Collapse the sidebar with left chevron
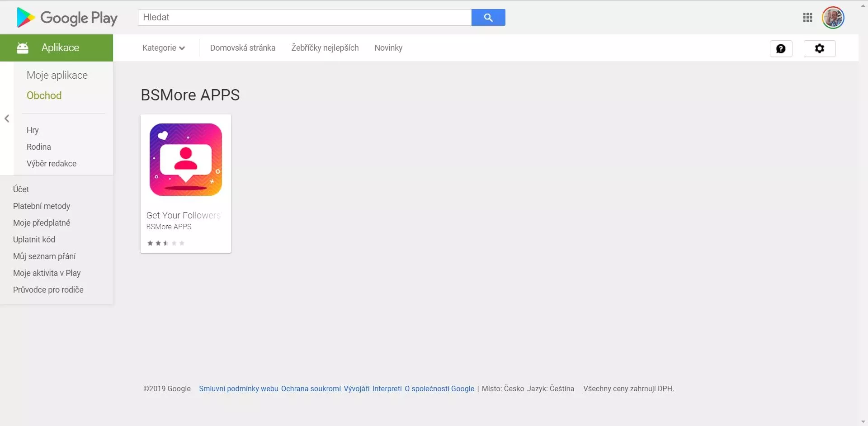Viewport: 868px width, 426px height. pyautogui.click(x=7, y=118)
